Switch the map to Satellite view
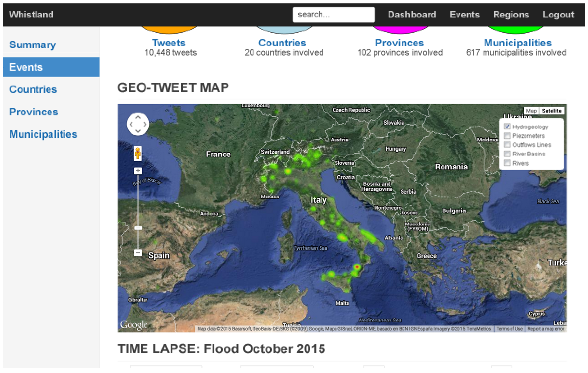Image resolution: width=588 pixels, height=373 pixels. [552, 111]
